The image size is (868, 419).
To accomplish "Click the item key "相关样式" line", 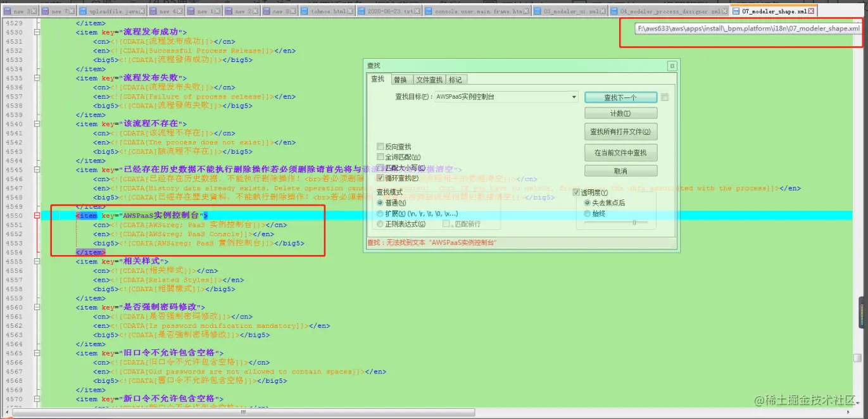I will [122, 261].
